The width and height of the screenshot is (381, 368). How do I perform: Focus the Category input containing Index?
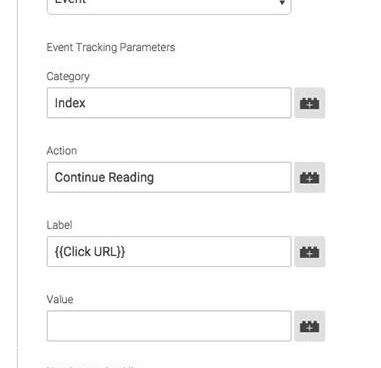[x=169, y=103]
